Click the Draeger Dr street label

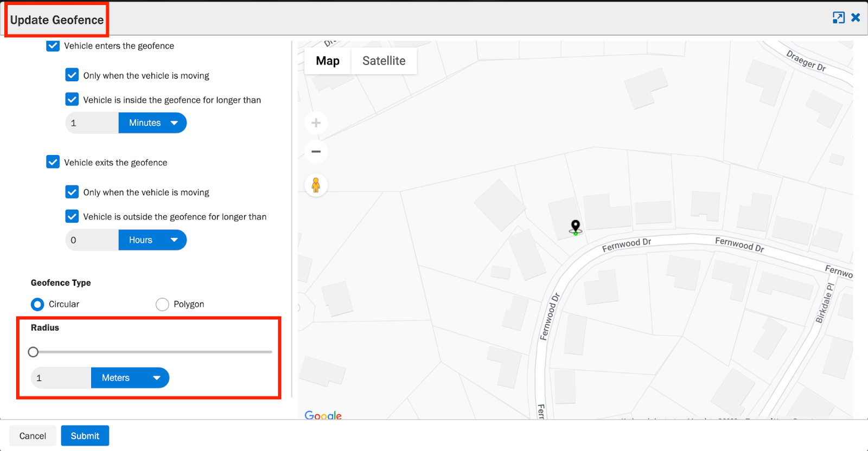point(806,61)
